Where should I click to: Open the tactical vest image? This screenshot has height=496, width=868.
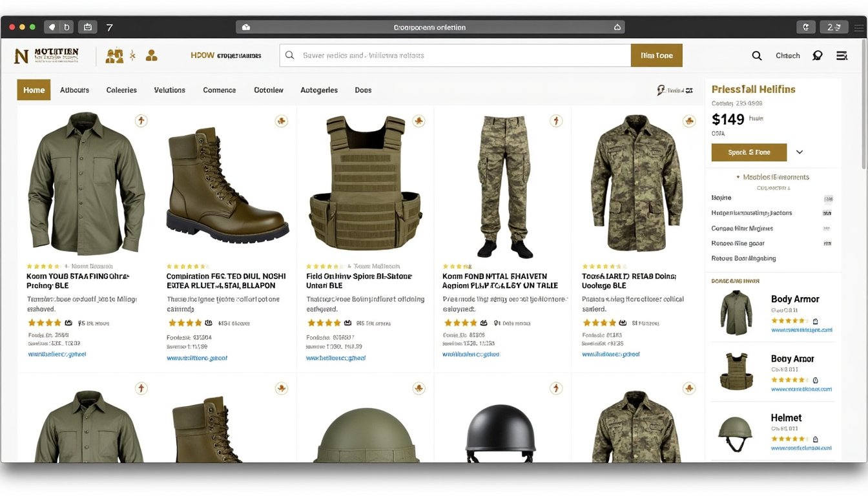pyautogui.click(x=366, y=183)
